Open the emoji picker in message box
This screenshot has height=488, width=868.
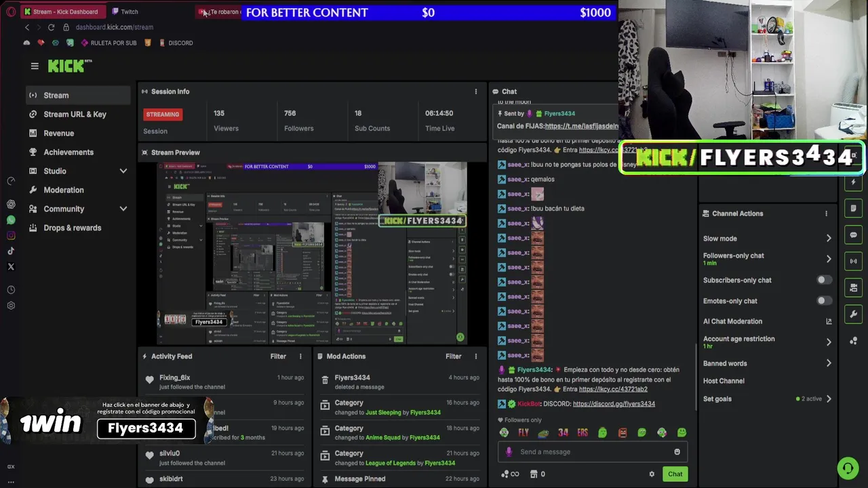pyautogui.click(x=677, y=452)
